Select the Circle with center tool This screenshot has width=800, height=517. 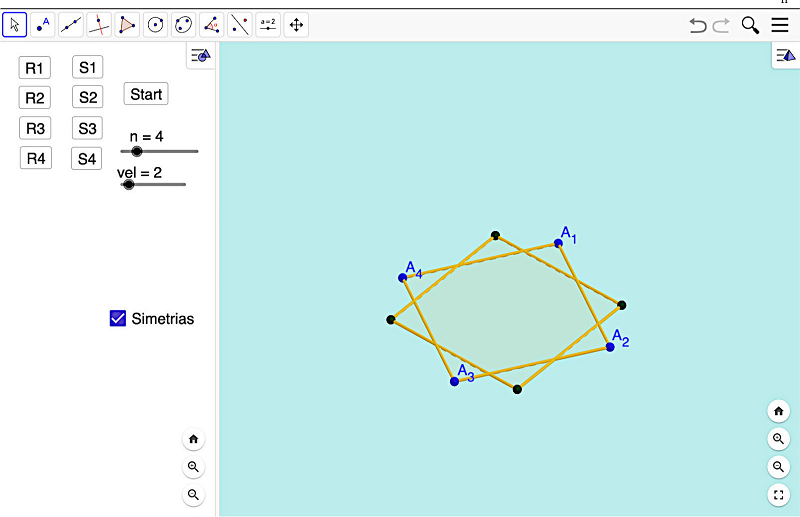[155, 25]
